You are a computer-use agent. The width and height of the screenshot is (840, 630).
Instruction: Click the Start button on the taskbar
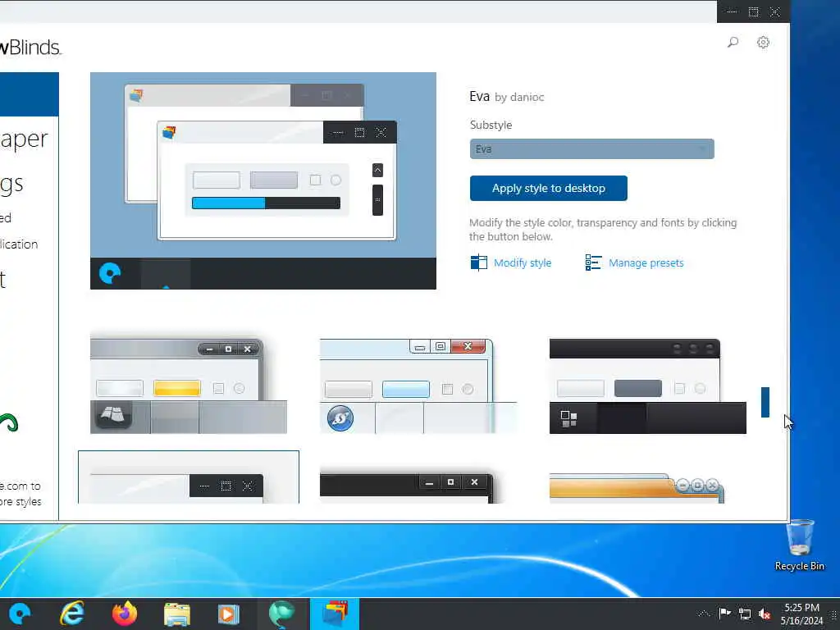20,614
